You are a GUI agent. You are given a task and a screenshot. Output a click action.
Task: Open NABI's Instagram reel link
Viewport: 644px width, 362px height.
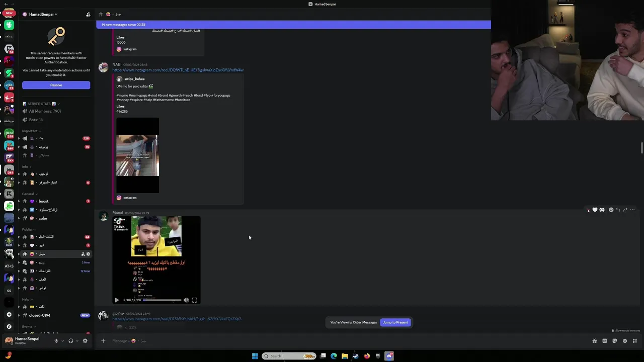178,70
